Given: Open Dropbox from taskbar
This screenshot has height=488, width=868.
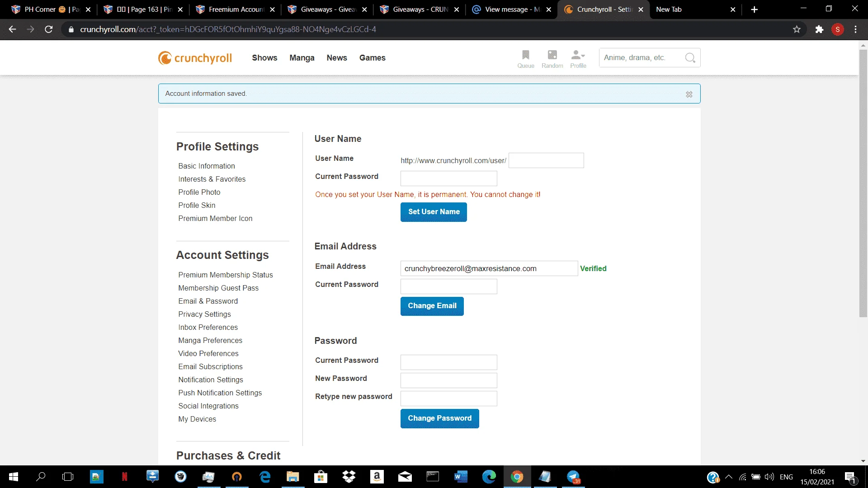Looking at the screenshot, I should (349, 477).
